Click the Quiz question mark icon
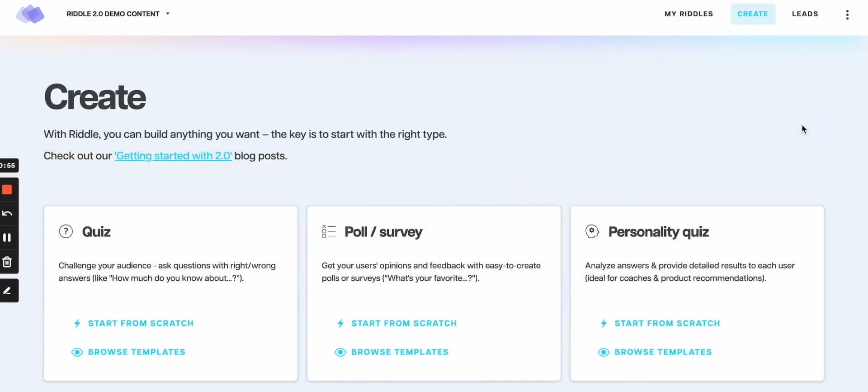868x392 pixels. point(66,231)
